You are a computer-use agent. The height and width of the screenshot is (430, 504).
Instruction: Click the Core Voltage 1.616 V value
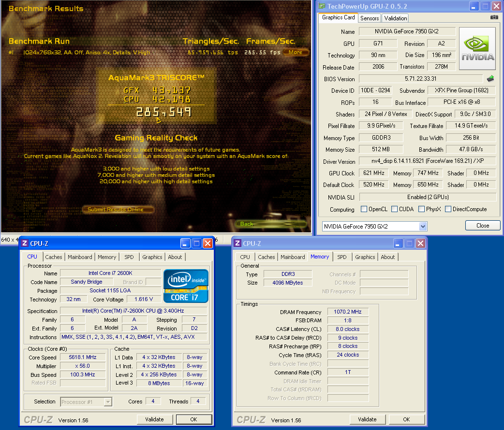144,299
